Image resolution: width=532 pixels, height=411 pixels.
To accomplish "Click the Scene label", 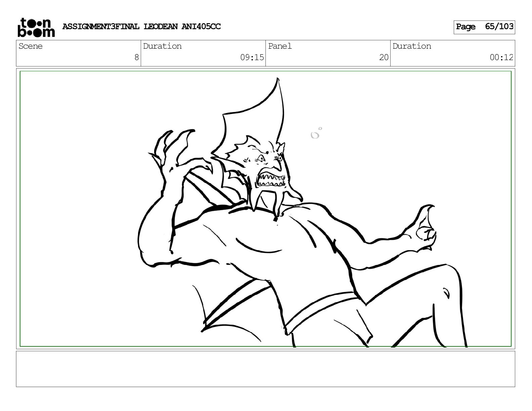I will point(31,46).
